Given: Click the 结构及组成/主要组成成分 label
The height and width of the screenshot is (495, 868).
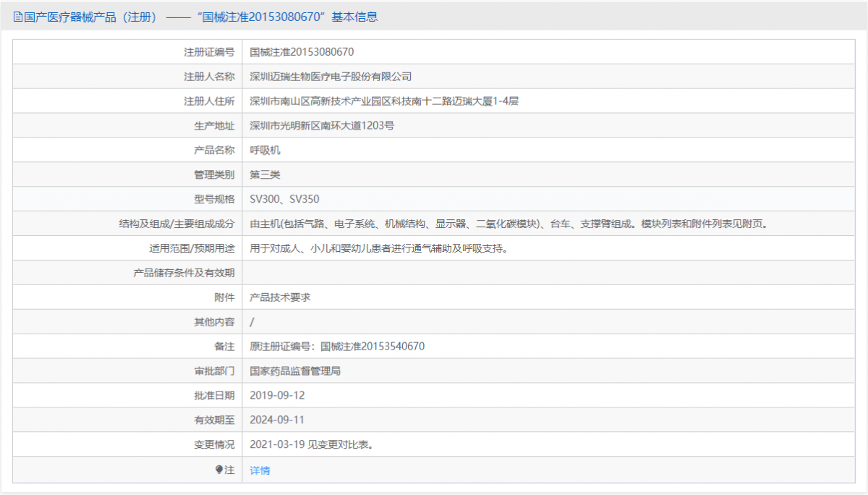Looking at the screenshot, I should 177,224.
